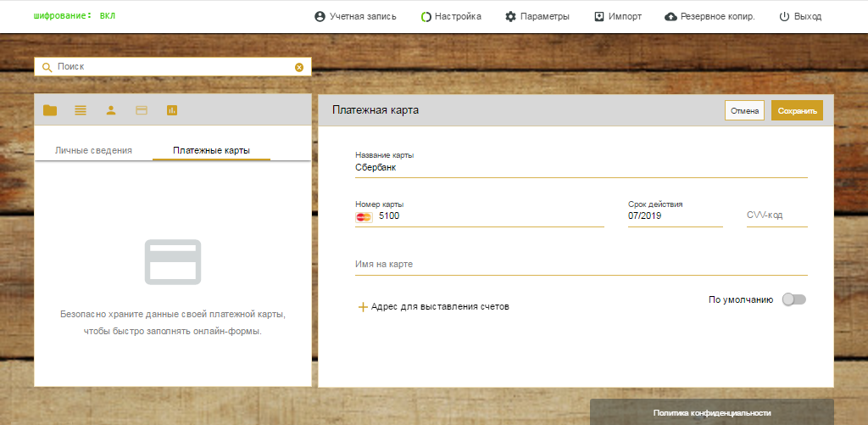Image resolution: width=868 pixels, height=425 pixels.
Task: Open the Импорт option
Action: coord(617,16)
